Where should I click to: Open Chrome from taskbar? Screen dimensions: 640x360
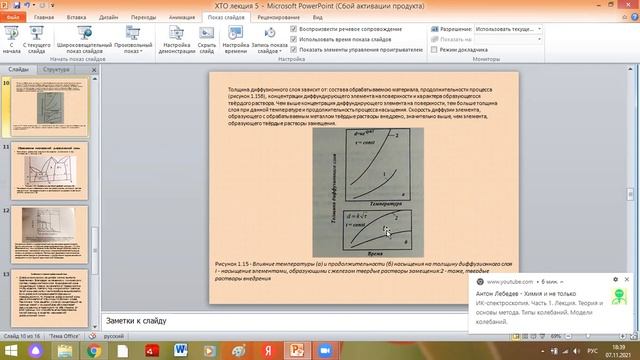(93, 351)
